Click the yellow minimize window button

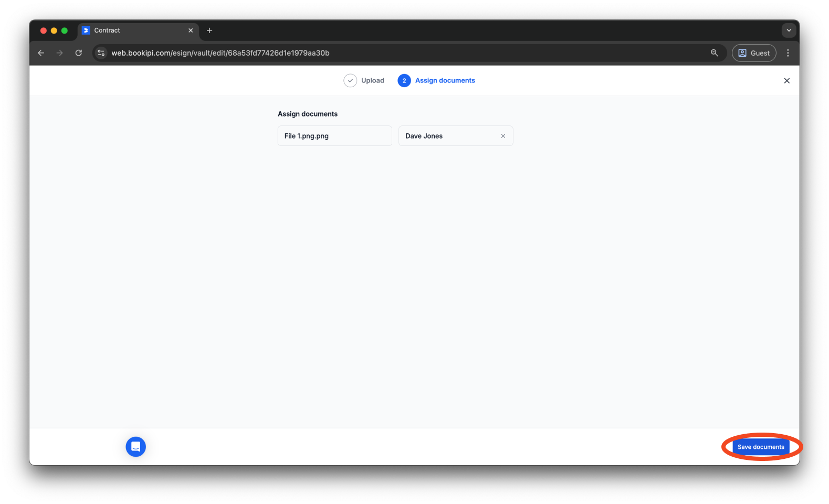[54, 30]
